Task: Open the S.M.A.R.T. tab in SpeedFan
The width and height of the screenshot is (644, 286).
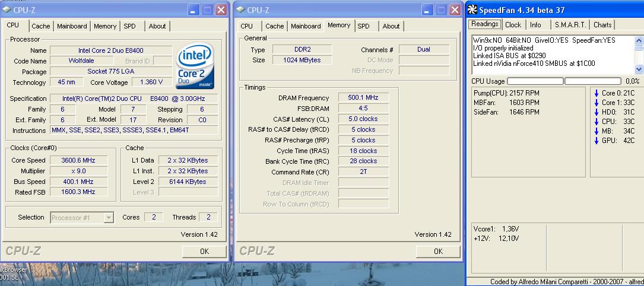Action: click(570, 25)
